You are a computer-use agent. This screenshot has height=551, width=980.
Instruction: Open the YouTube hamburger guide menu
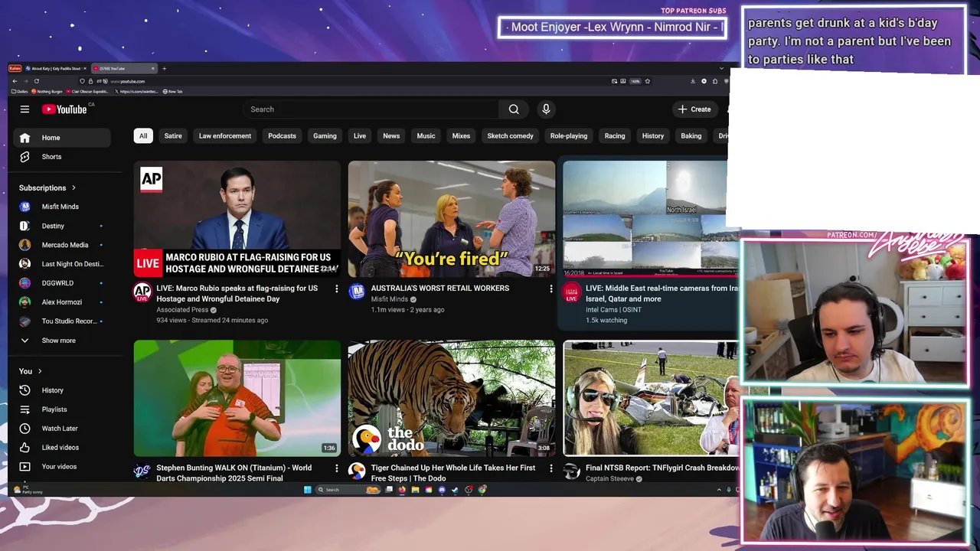[x=24, y=109]
